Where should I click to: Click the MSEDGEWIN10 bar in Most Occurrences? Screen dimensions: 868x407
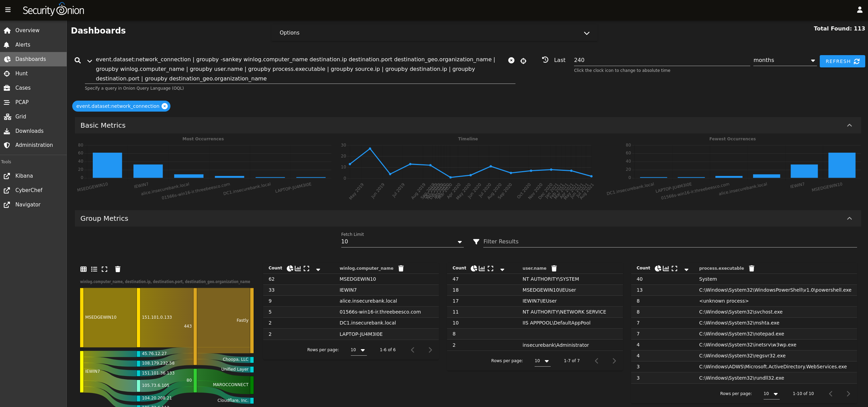107,165
